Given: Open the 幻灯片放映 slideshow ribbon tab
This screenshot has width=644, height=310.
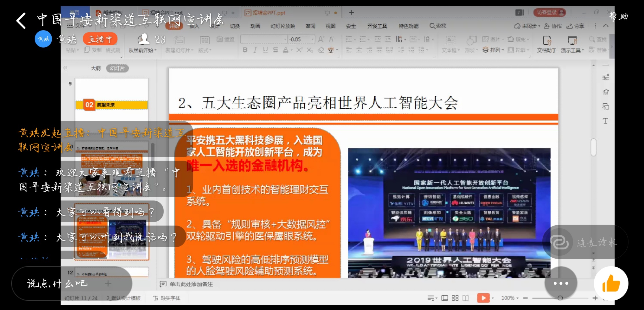Looking at the screenshot, I should 283,26.
